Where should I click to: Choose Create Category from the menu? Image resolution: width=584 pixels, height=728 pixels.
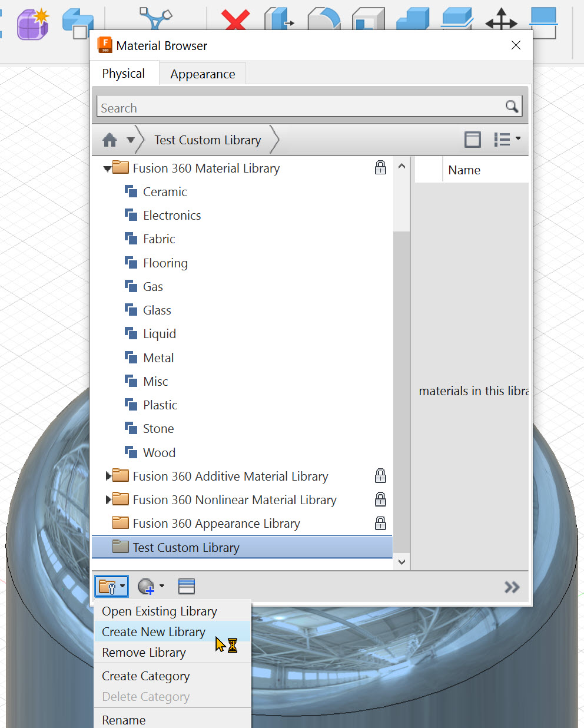[x=145, y=676]
